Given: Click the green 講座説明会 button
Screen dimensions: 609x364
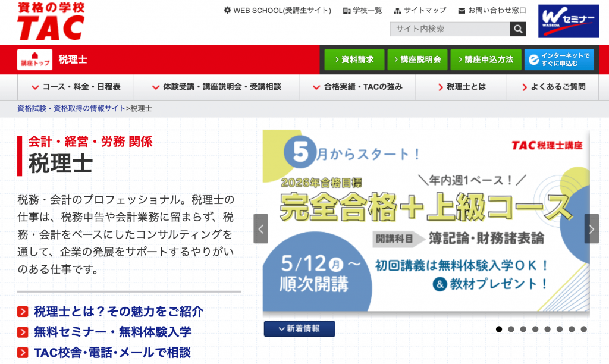Looking at the screenshot, I should click(x=417, y=59).
